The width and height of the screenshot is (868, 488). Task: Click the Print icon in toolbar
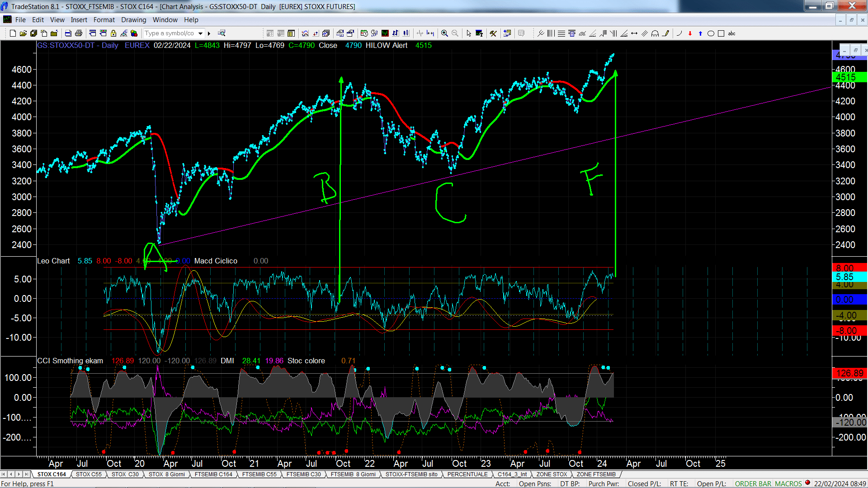point(79,33)
